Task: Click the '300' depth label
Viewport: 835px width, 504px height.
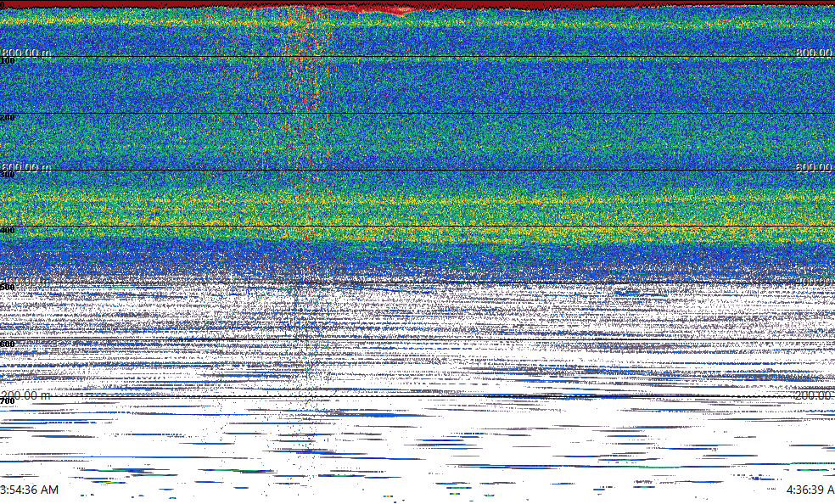Action: tap(8, 175)
